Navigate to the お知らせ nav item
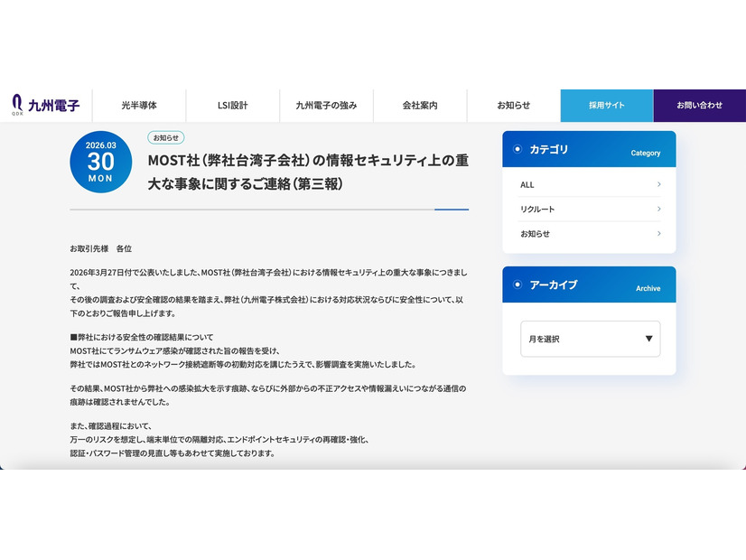The height and width of the screenshot is (560, 746). point(512,105)
